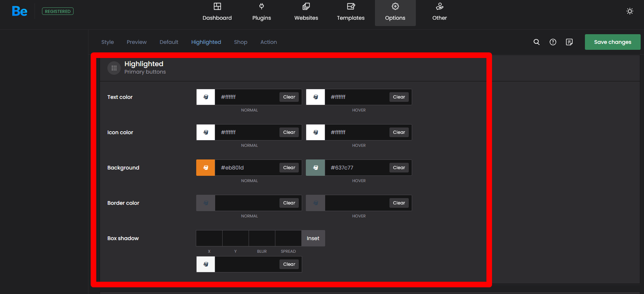
Task: Switch to the Shop tab
Action: click(240, 42)
